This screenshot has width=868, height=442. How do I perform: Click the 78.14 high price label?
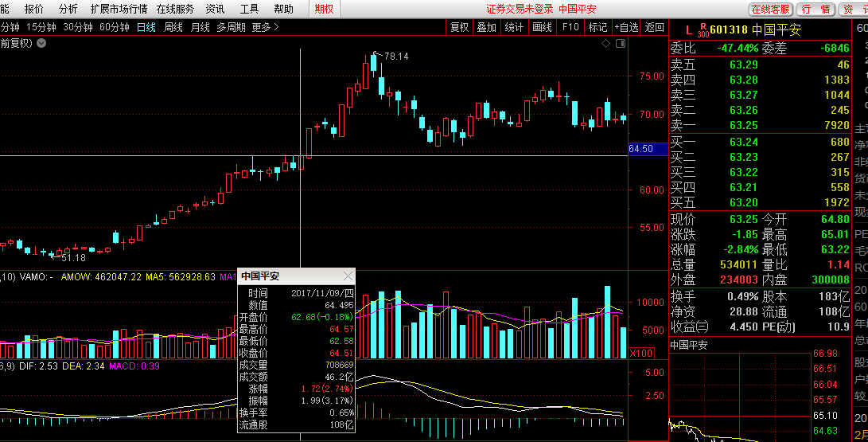pos(396,56)
